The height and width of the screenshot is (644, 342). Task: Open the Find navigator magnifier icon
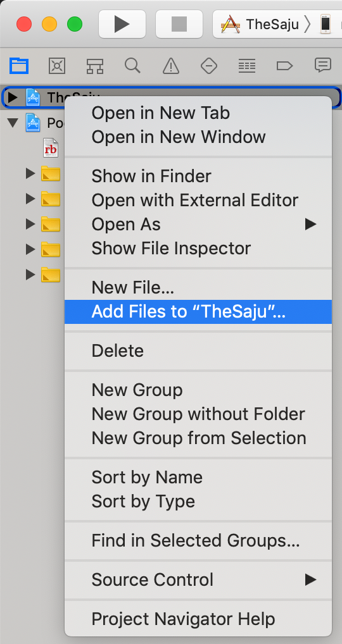pos(133,66)
